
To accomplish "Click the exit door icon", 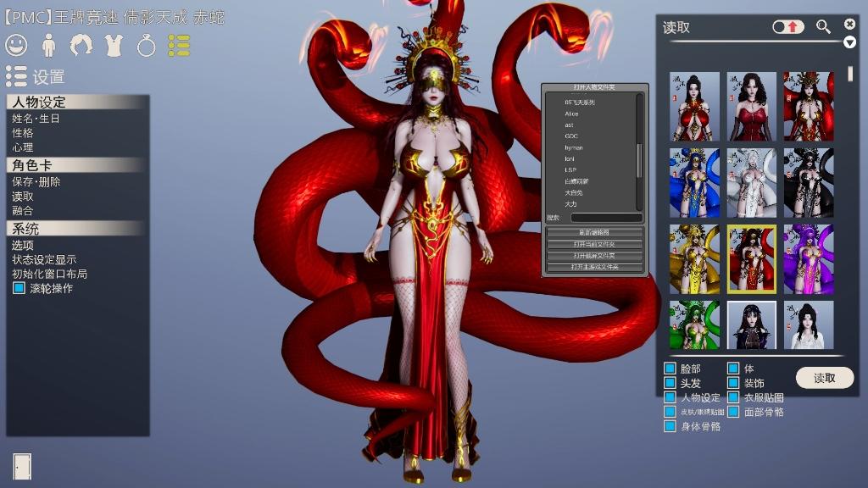I will [x=22, y=467].
